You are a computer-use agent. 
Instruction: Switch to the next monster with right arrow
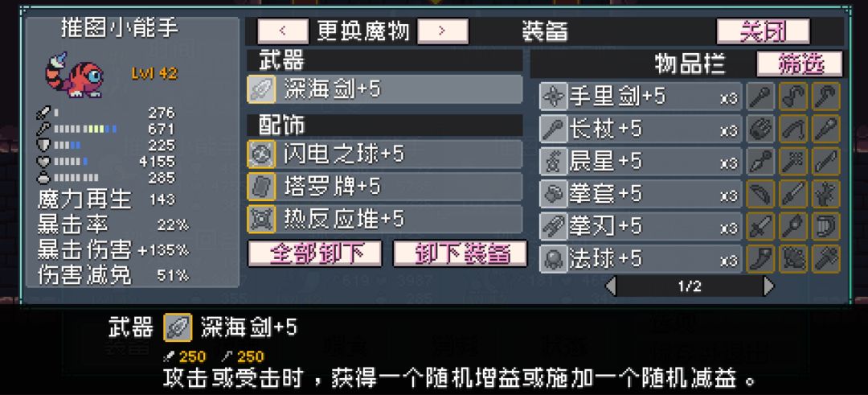click(442, 31)
